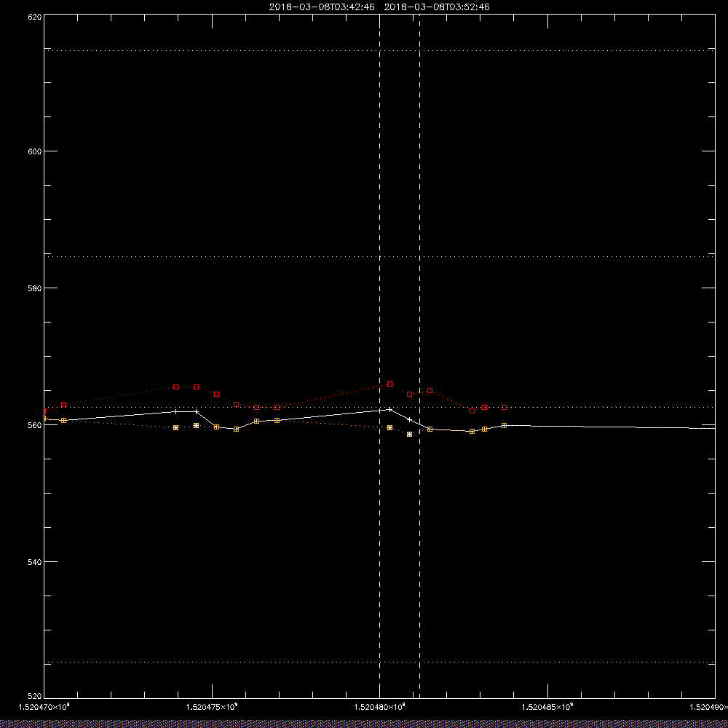Screen dimensions: 728x728
Task: Pick the left dashed vertical time marker line
Action: click(x=380, y=356)
